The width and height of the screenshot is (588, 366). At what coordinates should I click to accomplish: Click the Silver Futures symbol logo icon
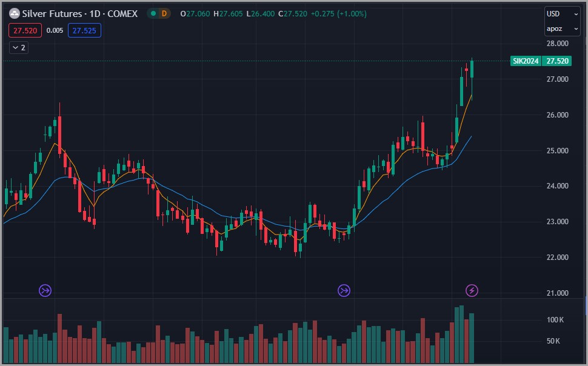pos(15,14)
